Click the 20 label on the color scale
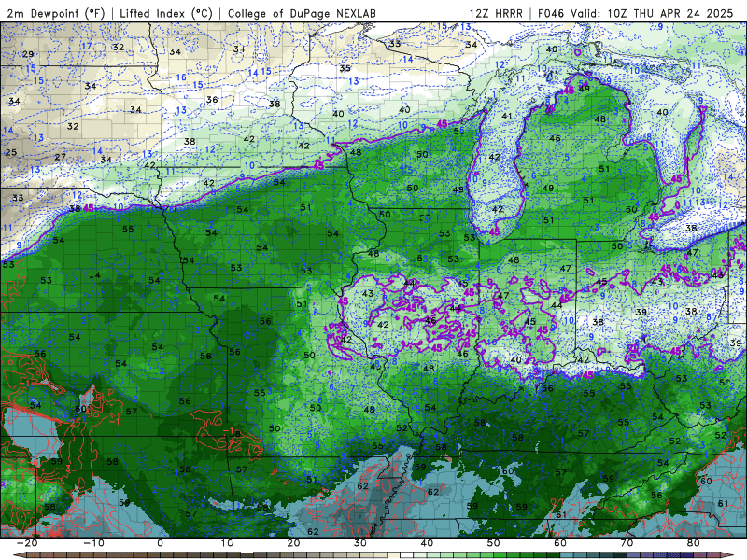This screenshot has width=747, height=560. tap(293, 543)
